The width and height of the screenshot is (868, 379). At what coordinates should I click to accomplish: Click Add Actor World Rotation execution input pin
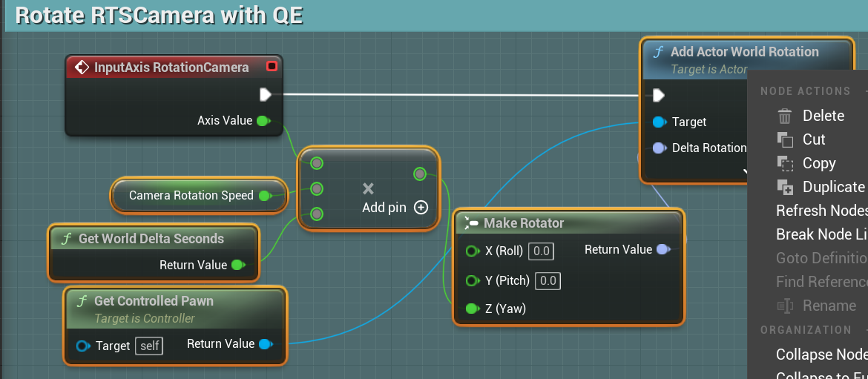[658, 96]
